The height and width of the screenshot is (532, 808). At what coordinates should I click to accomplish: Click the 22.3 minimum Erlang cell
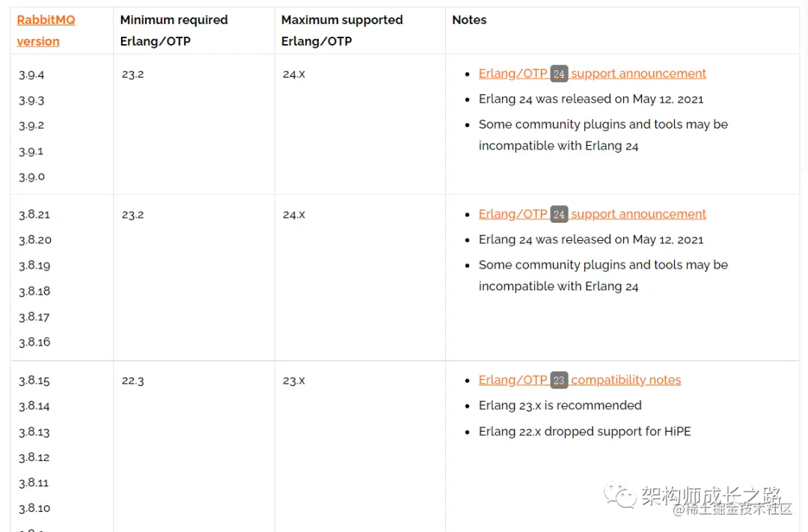click(132, 381)
